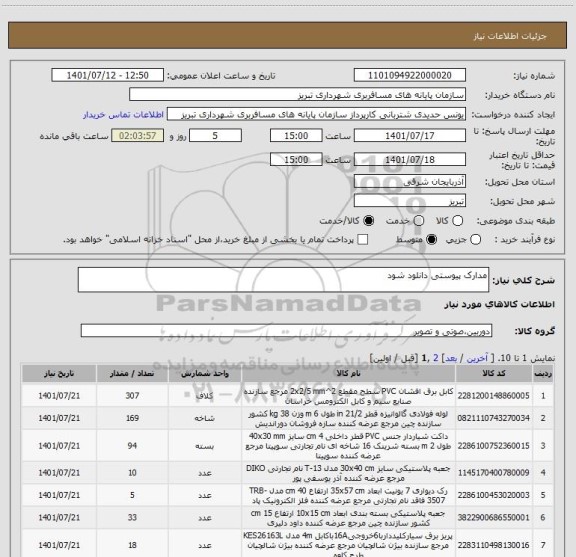
Task: Choose the جزیی purchase type radio
Action: 476,240
